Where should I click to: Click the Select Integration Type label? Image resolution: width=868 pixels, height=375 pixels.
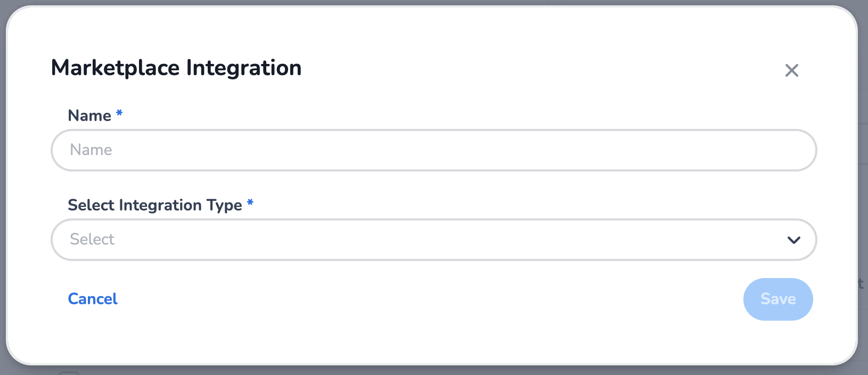point(154,205)
